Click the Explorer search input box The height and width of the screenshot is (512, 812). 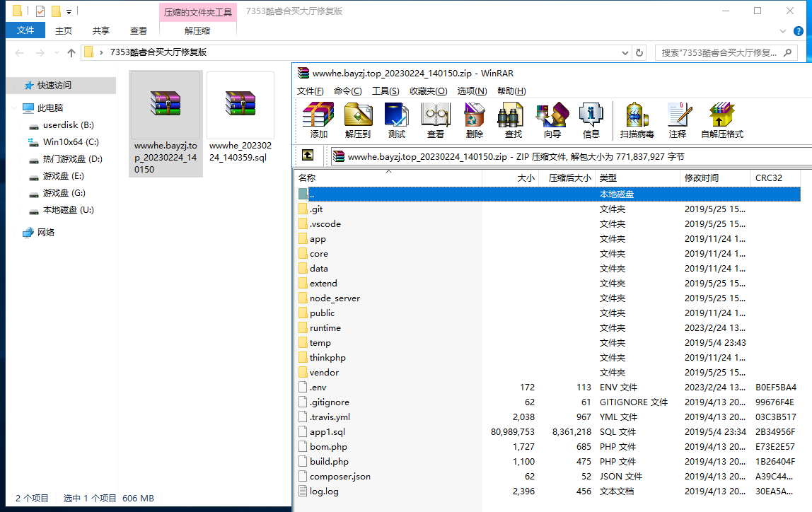coord(720,52)
